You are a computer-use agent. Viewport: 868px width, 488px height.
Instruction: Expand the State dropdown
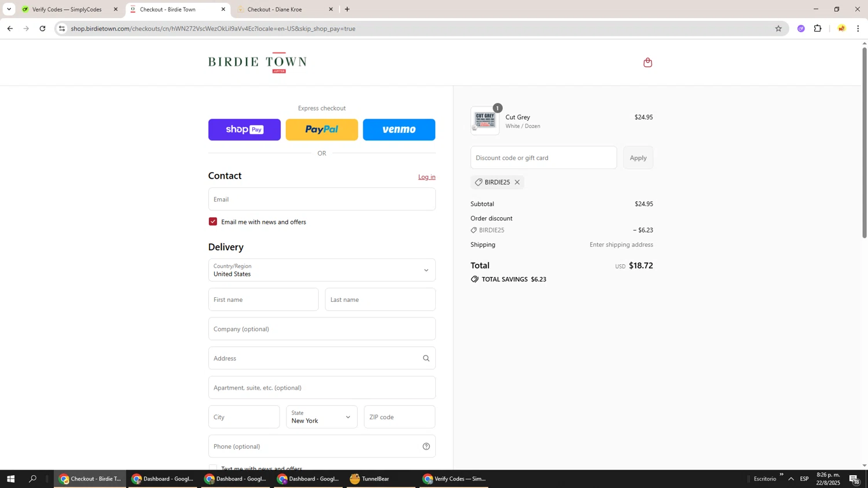322,417
